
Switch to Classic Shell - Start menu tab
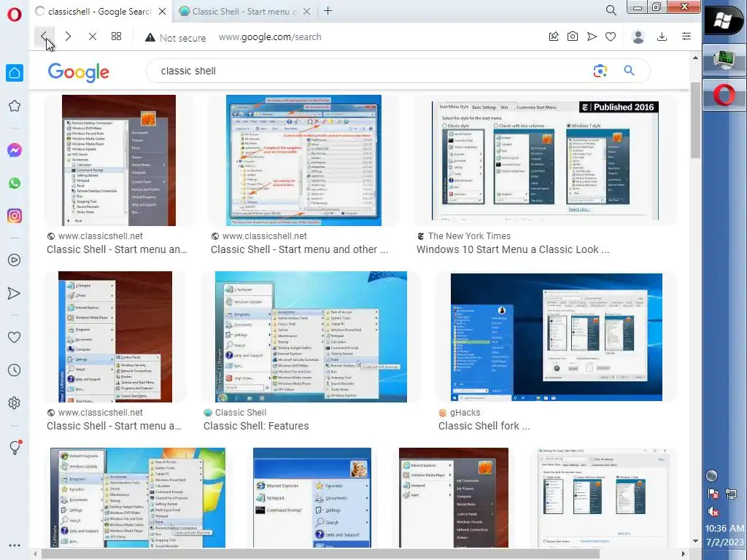[x=238, y=12]
